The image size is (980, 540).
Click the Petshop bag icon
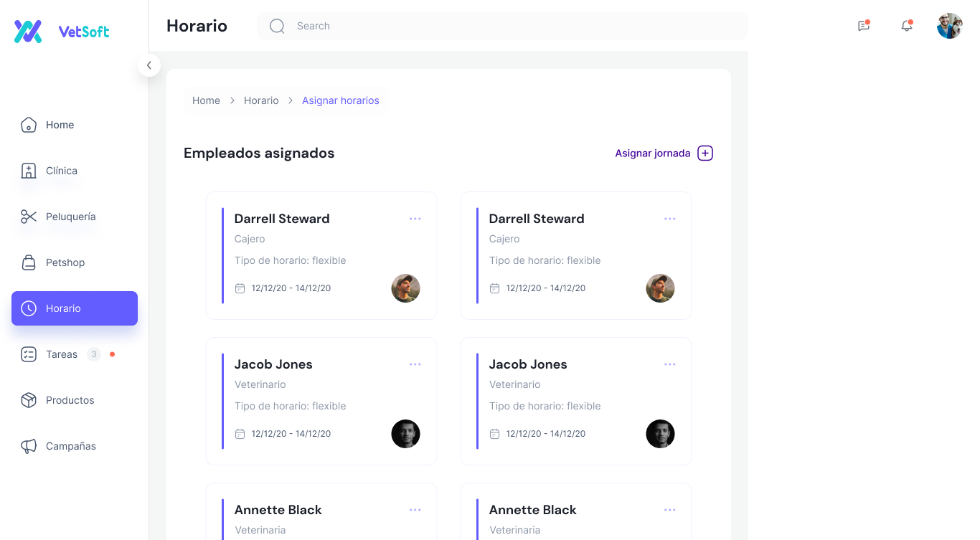click(29, 262)
